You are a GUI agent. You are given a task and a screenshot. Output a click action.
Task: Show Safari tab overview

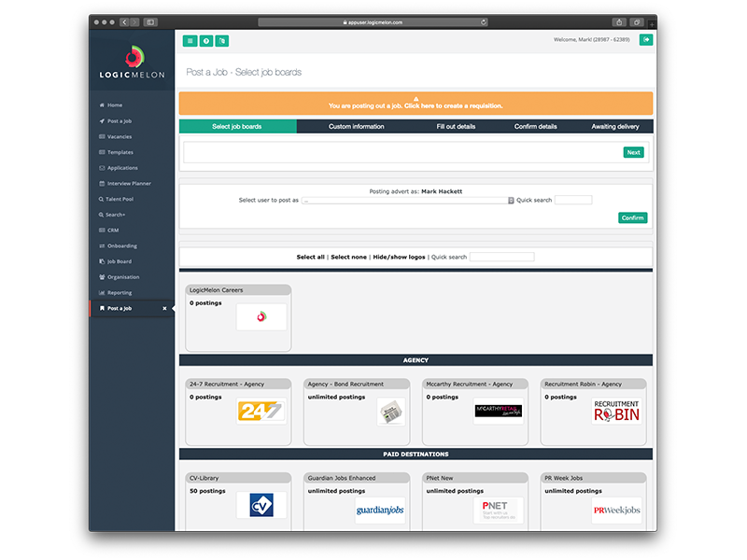point(637,21)
